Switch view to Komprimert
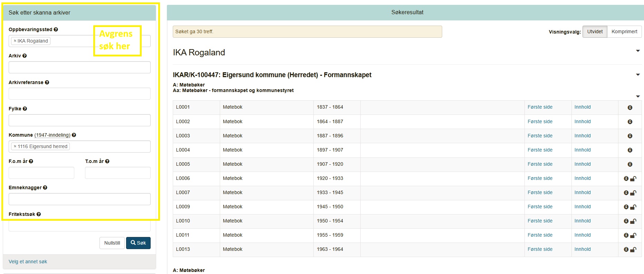This screenshot has height=274, width=644. pos(624,31)
